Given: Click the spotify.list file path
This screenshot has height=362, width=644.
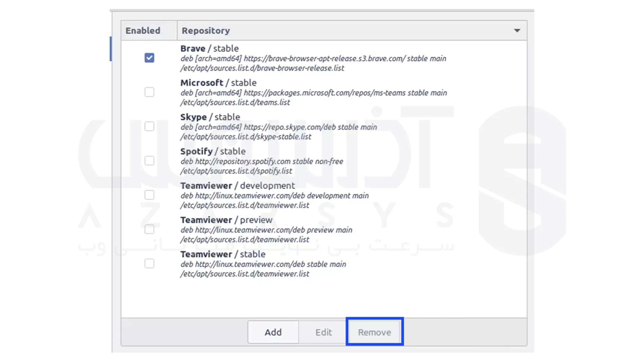Looking at the screenshot, I should point(236,171).
